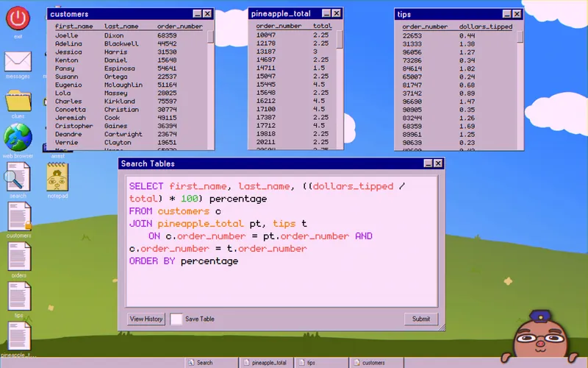
Task: Minimize the tips window
Action: coord(506,14)
